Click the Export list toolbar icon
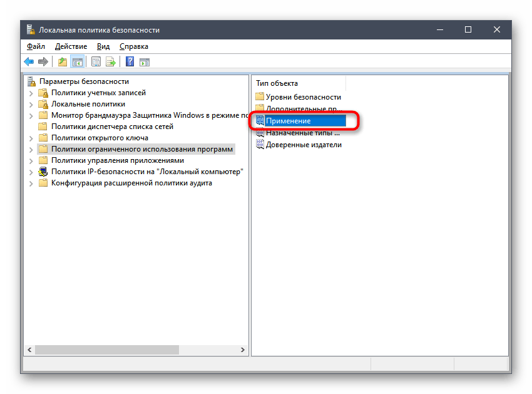The width and height of the screenshot is (532, 394). pyautogui.click(x=110, y=61)
